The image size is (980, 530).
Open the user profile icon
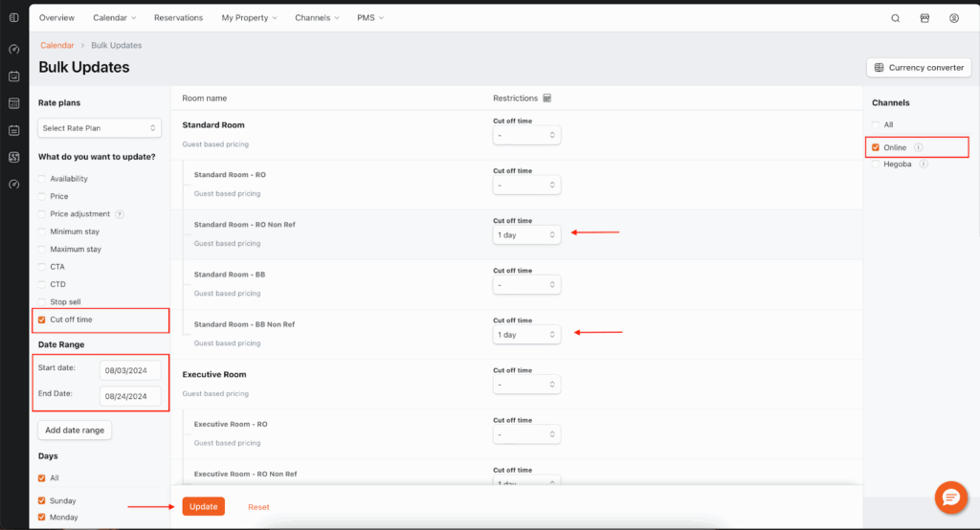tap(954, 18)
